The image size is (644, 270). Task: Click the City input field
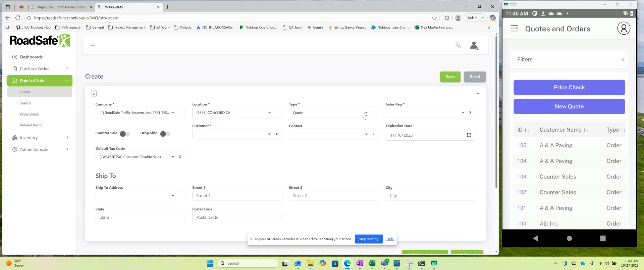[x=430, y=195]
